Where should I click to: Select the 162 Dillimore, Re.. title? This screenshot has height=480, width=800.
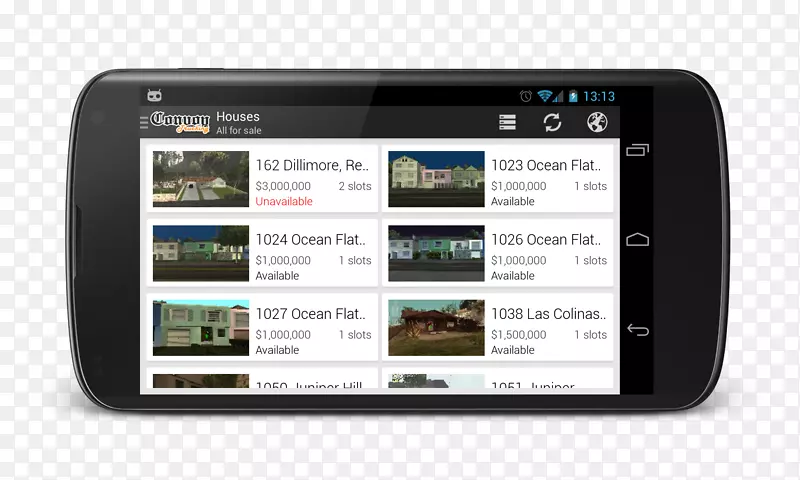pos(312,165)
